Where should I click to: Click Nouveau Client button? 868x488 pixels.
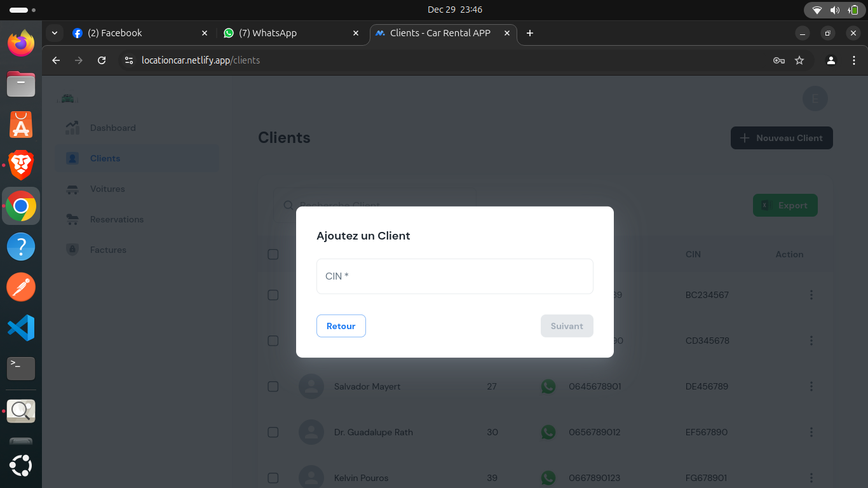(782, 138)
